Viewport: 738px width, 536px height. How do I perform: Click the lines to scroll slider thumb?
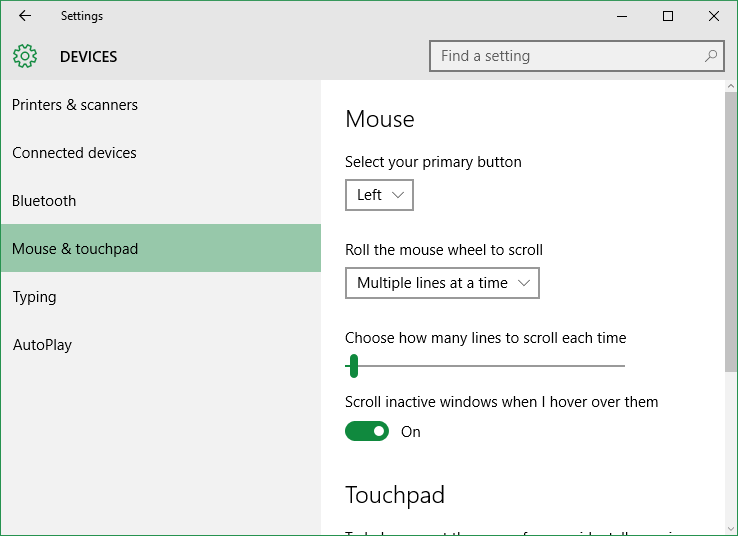(x=354, y=366)
